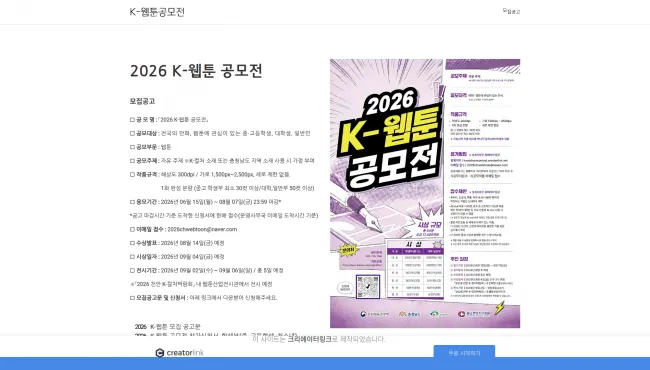Click the 2026 K-웹툰 공모전 poster image
The width and height of the screenshot is (650, 370).
point(425,193)
